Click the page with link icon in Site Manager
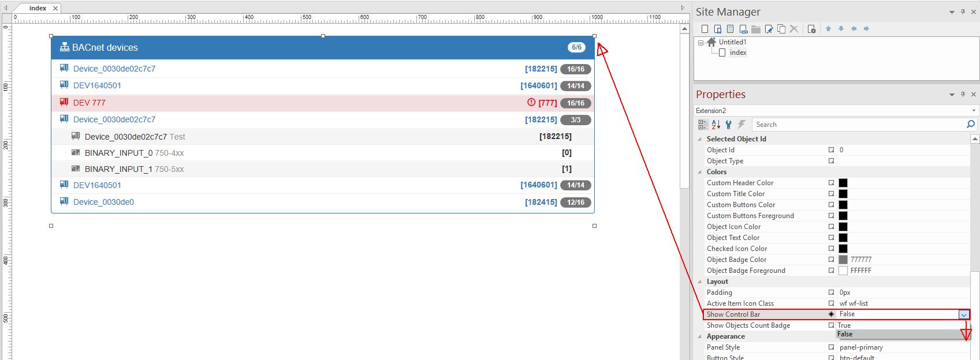This screenshot has width=980, height=360. tap(743, 29)
